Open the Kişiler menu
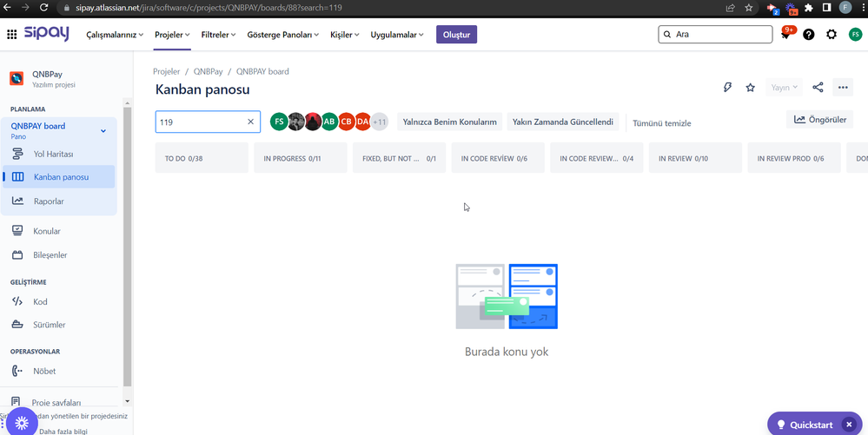Viewport: 868px width, 435px height. point(344,35)
